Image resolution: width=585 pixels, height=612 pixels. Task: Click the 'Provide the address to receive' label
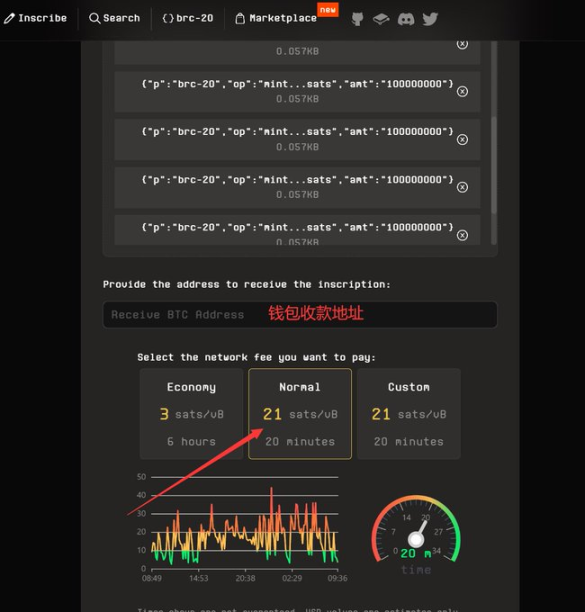coord(246,284)
